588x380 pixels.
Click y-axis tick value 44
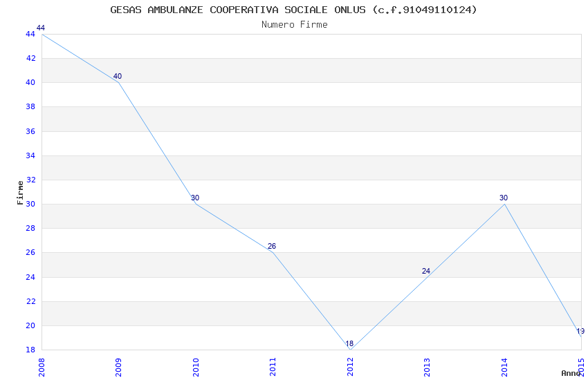click(x=30, y=34)
